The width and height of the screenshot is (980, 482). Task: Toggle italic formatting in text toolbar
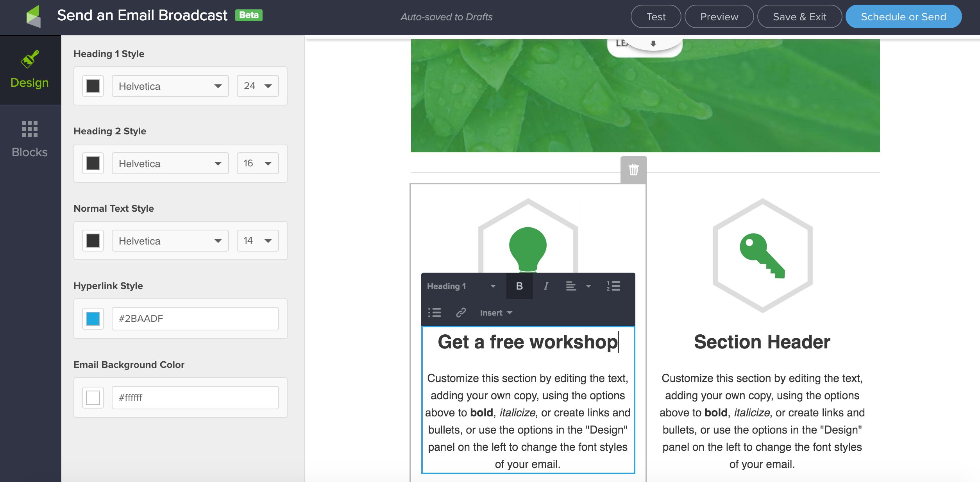click(x=546, y=286)
